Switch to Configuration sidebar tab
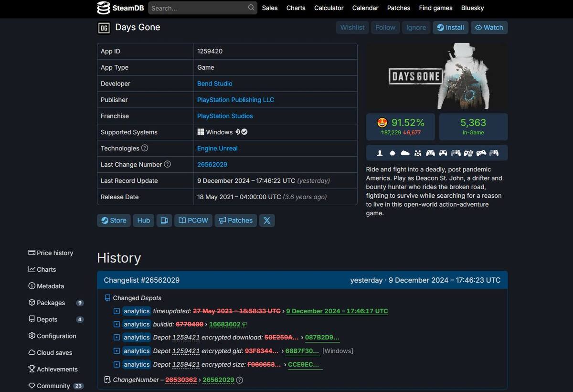The width and height of the screenshot is (573, 392). tap(52, 336)
